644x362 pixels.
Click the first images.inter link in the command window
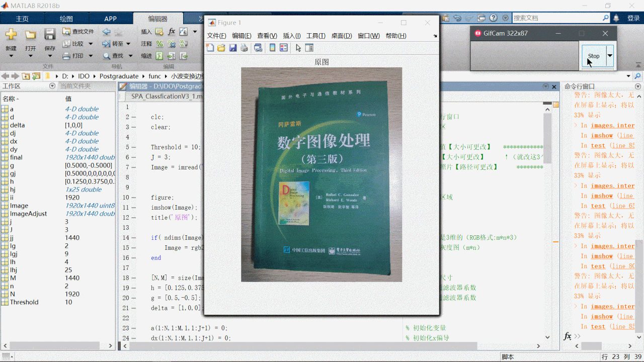click(x=612, y=126)
